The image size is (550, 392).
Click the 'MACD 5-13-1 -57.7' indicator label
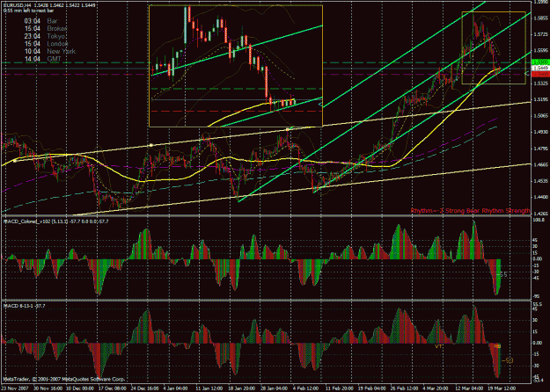(x=25, y=306)
